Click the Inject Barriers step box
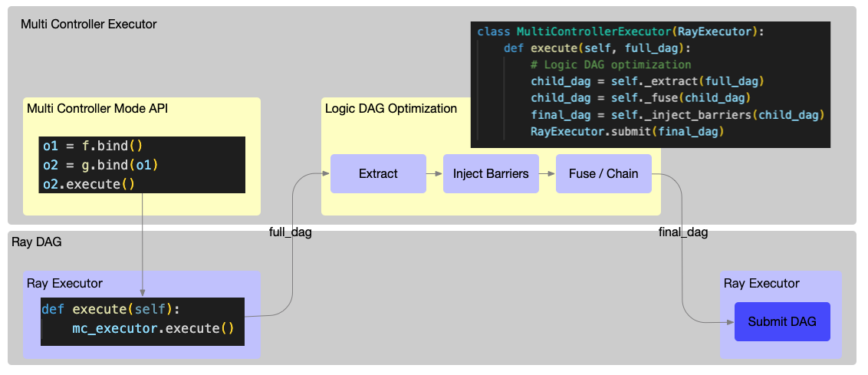The height and width of the screenshot is (375, 868). [491, 173]
